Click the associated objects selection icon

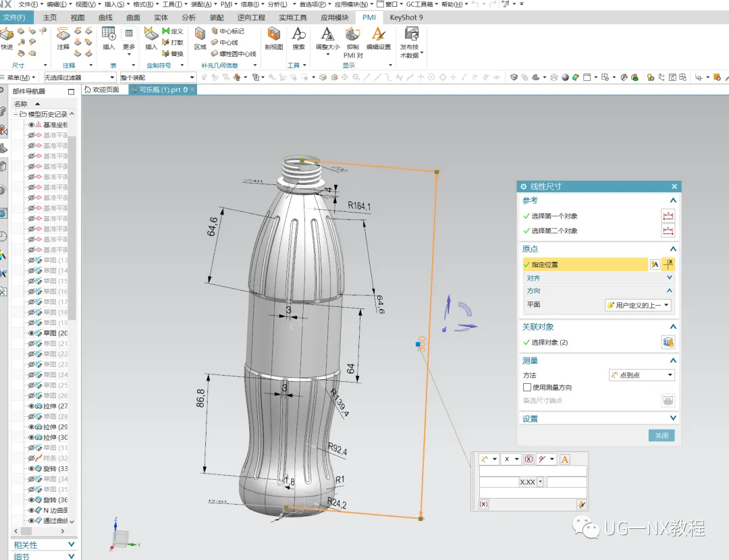tap(668, 343)
